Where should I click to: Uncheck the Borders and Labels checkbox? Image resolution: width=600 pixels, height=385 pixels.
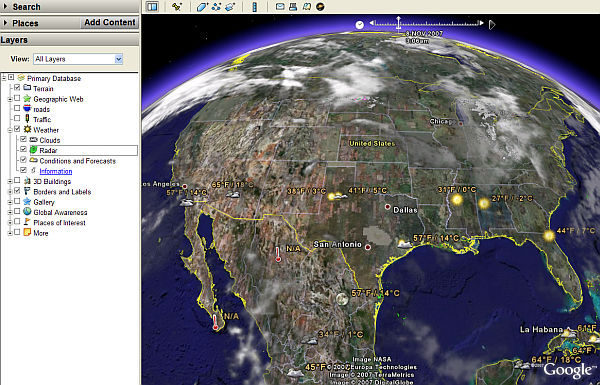pos(17,191)
